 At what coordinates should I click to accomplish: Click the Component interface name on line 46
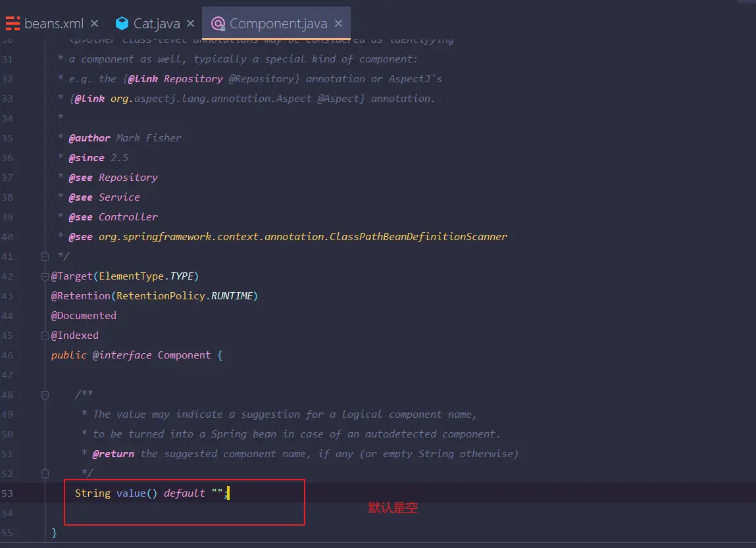click(184, 355)
